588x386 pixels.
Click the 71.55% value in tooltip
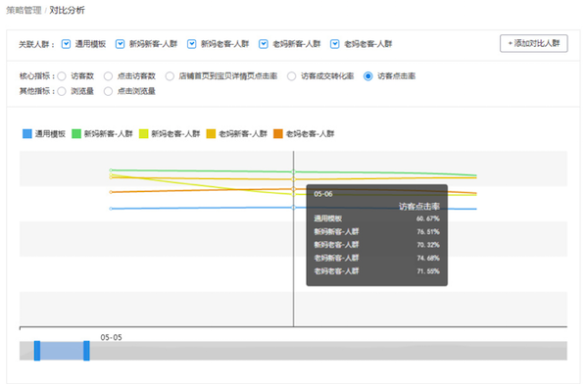coord(428,271)
